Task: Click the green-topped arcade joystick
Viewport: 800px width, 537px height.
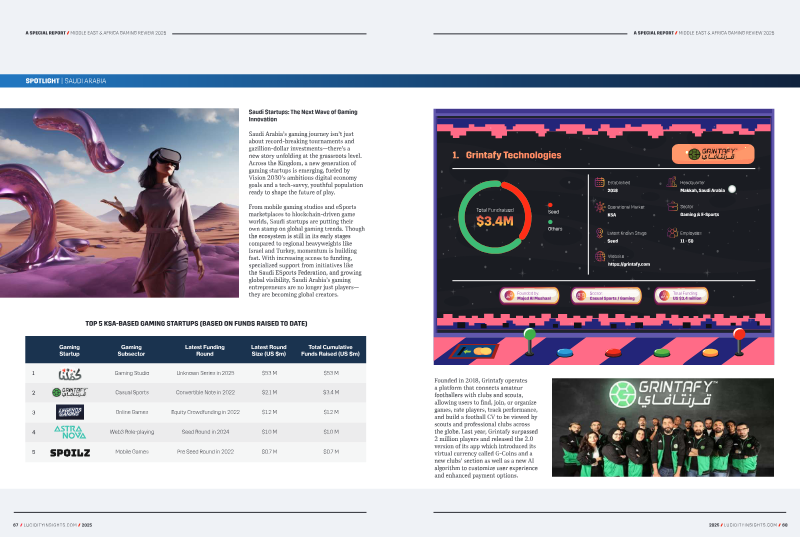Action: pyautogui.click(x=530, y=342)
